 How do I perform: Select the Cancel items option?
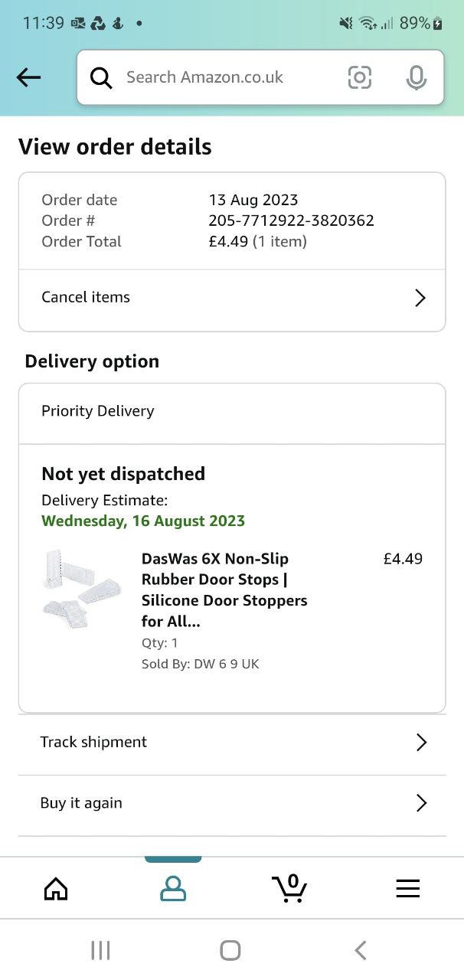coord(86,298)
